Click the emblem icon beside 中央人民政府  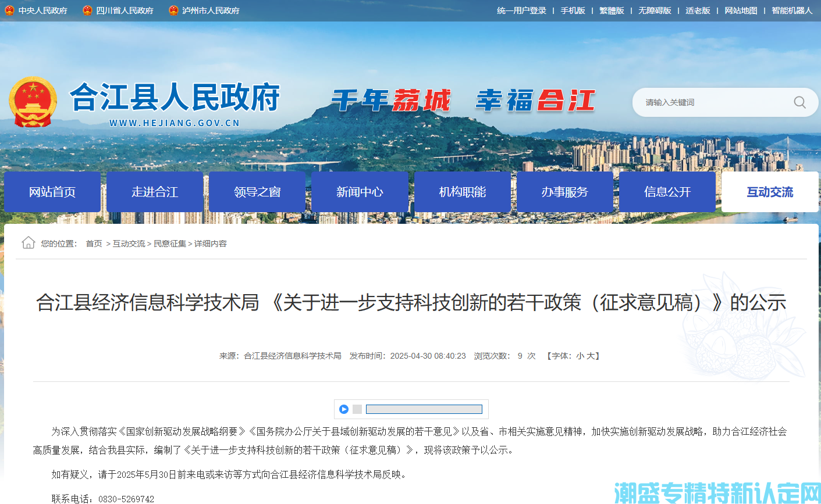9,10
